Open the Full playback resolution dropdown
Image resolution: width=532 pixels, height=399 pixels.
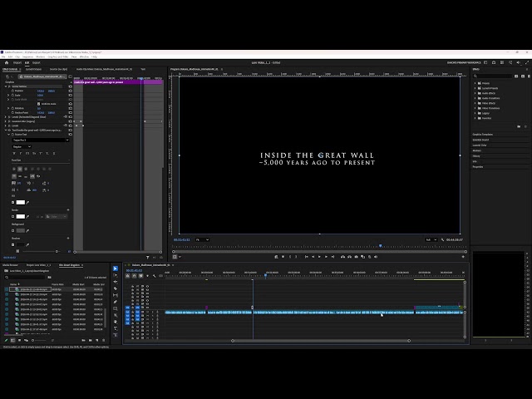(x=431, y=239)
